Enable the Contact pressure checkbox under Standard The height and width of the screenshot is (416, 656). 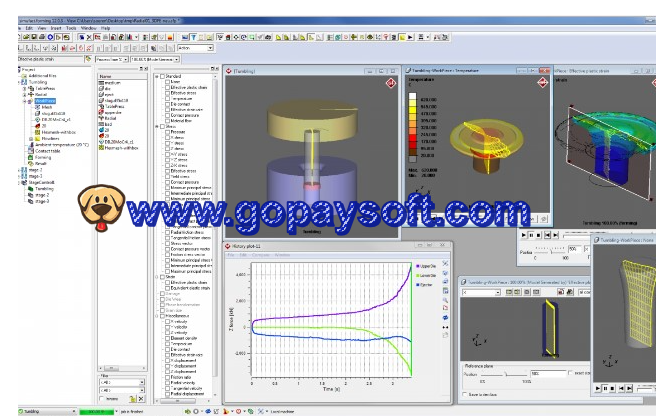click(x=167, y=115)
